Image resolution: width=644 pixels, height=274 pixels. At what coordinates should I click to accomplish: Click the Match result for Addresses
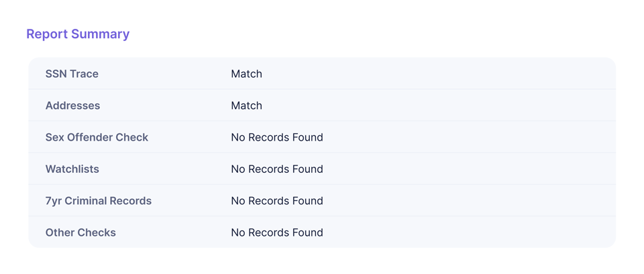pos(246,106)
